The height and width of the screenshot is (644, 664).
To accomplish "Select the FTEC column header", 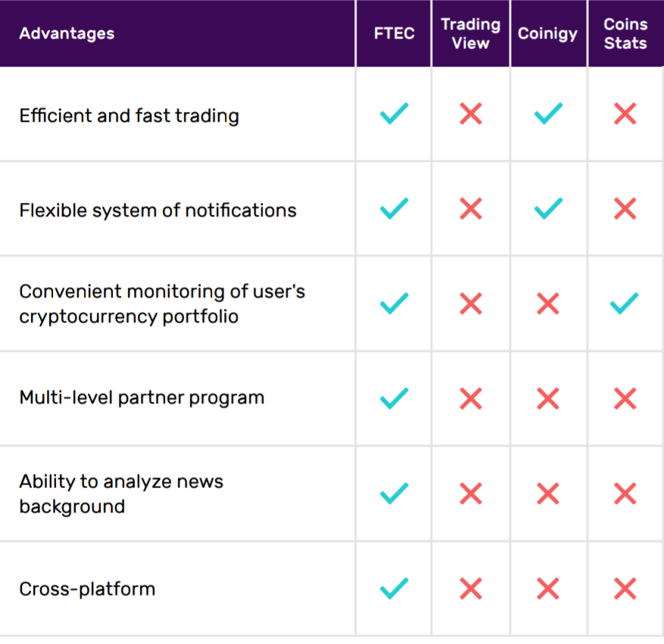I will point(394,34).
